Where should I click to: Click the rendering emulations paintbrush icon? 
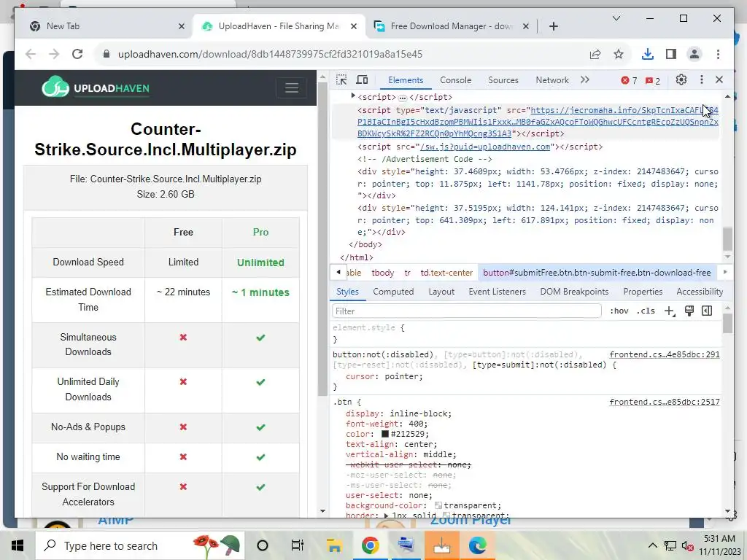tap(689, 311)
